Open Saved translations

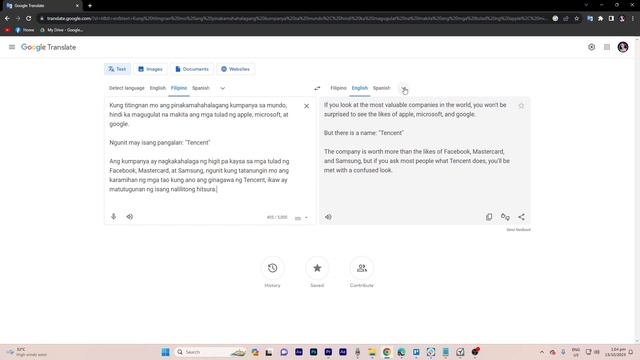(317, 268)
